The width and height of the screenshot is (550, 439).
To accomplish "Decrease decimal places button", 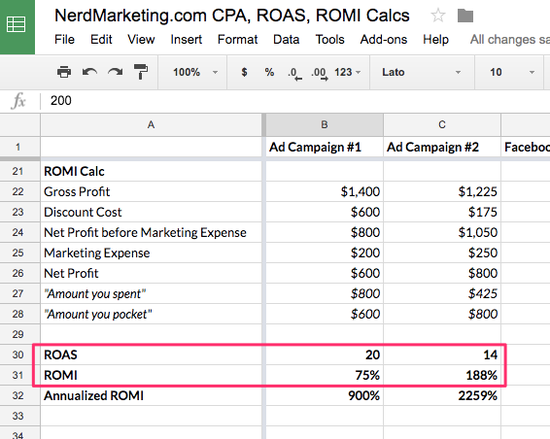I will (x=294, y=73).
